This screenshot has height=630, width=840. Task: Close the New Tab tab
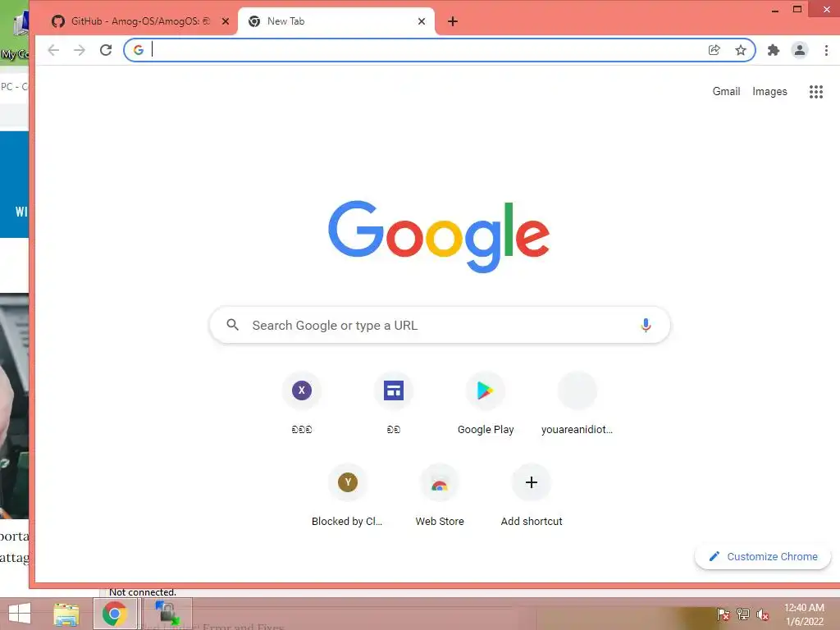422,21
